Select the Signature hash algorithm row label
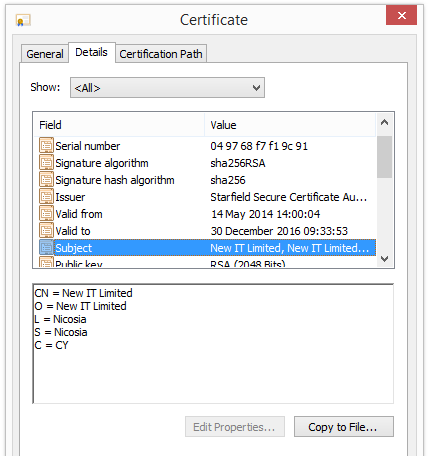Screen dimensions: 428x456 (x=115, y=180)
